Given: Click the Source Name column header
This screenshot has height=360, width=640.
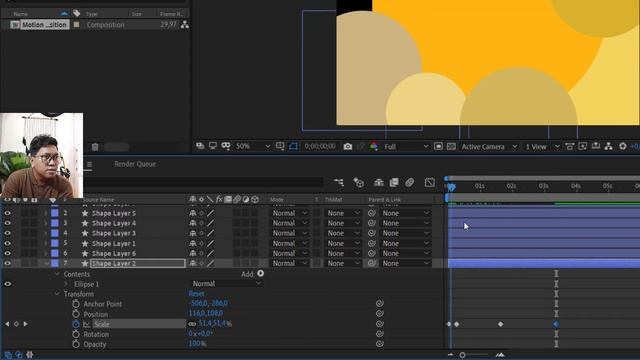Looking at the screenshot, I should [98, 200].
